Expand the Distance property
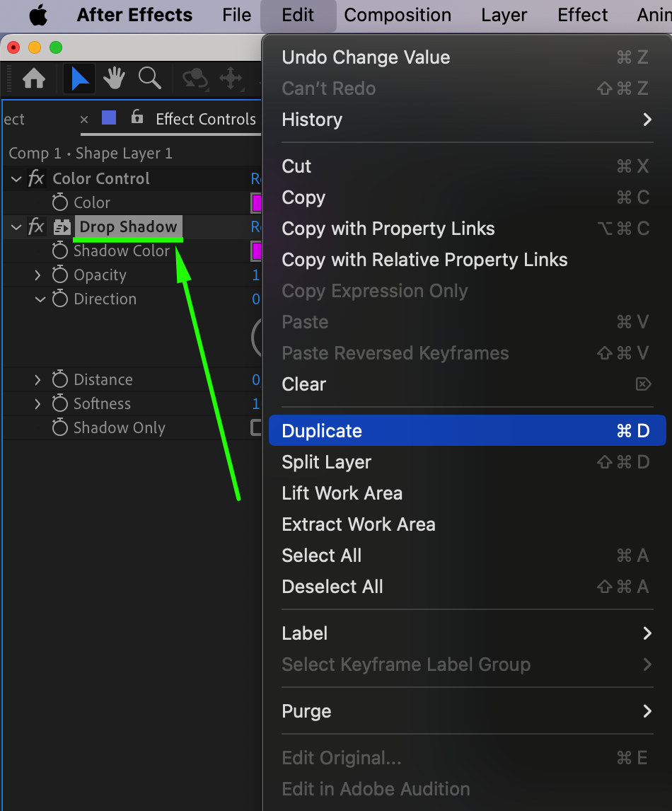Viewport: 672px width, 811px height. 38,380
